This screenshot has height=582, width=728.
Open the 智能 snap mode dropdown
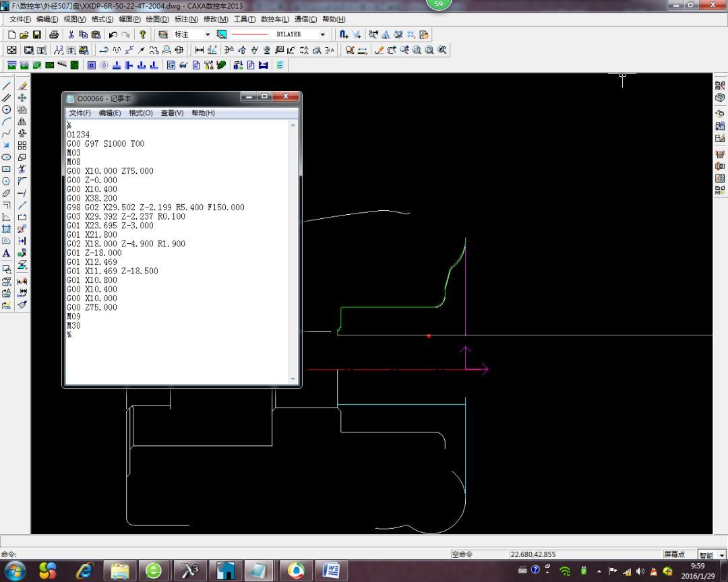tap(722, 555)
